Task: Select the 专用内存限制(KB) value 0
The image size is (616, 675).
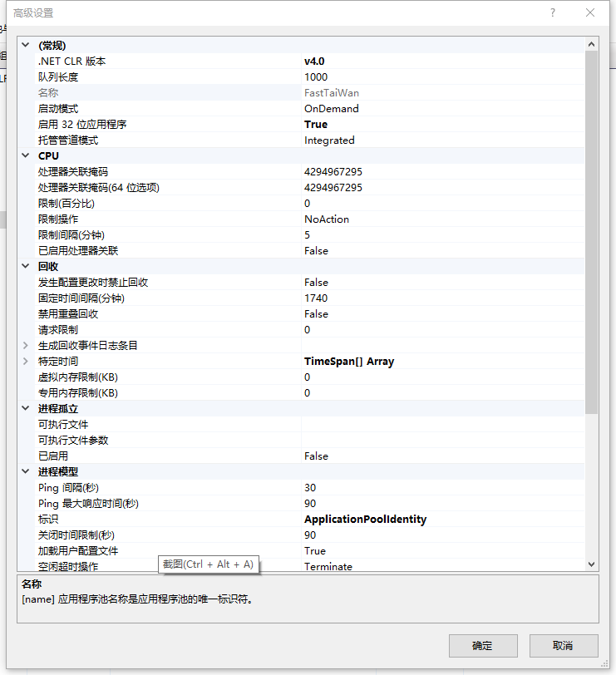Action: 307,393
